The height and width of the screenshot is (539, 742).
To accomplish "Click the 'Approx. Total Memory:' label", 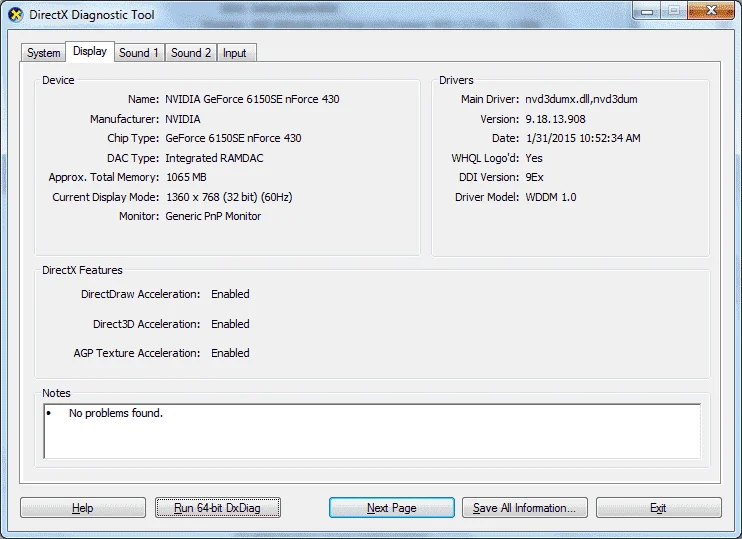I will 104,177.
